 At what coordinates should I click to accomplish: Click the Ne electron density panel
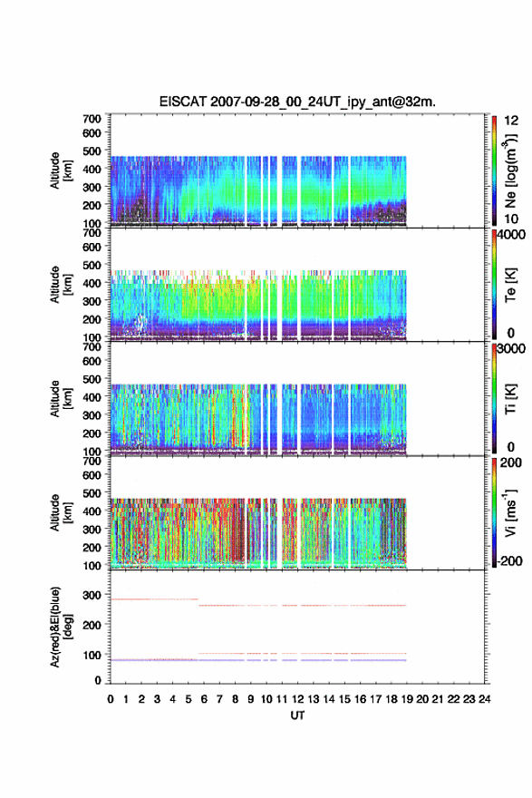click(297, 170)
